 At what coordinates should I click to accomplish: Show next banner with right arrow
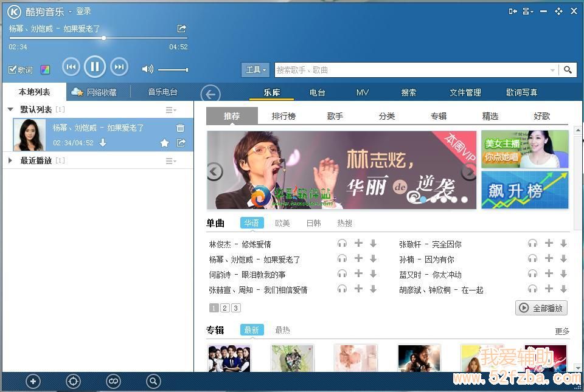tap(468, 172)
